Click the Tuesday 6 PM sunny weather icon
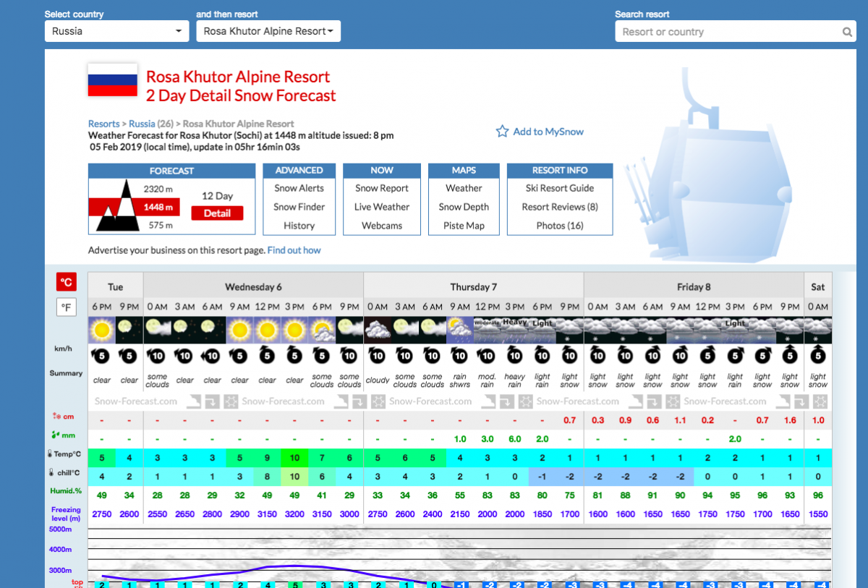 [102, 330]
